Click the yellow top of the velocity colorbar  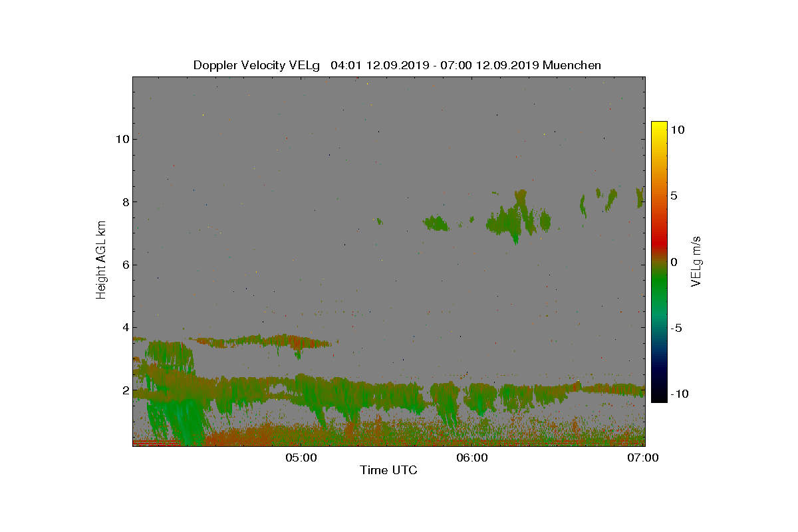pos(659,126)
